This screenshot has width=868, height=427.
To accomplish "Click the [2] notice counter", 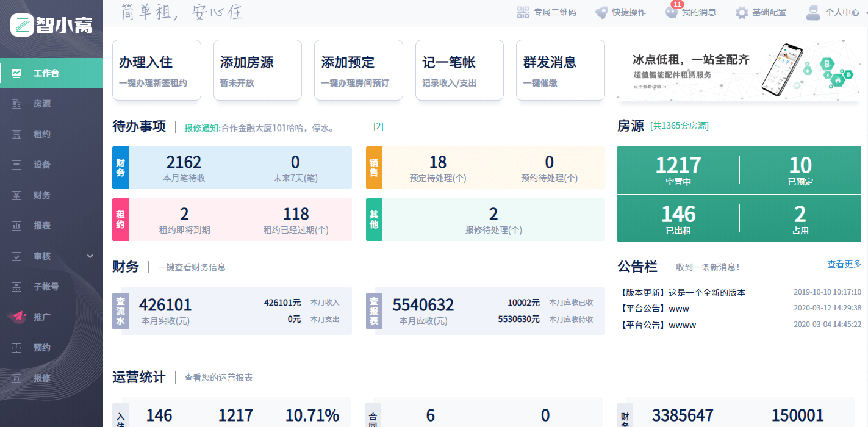I will [378, 127].
